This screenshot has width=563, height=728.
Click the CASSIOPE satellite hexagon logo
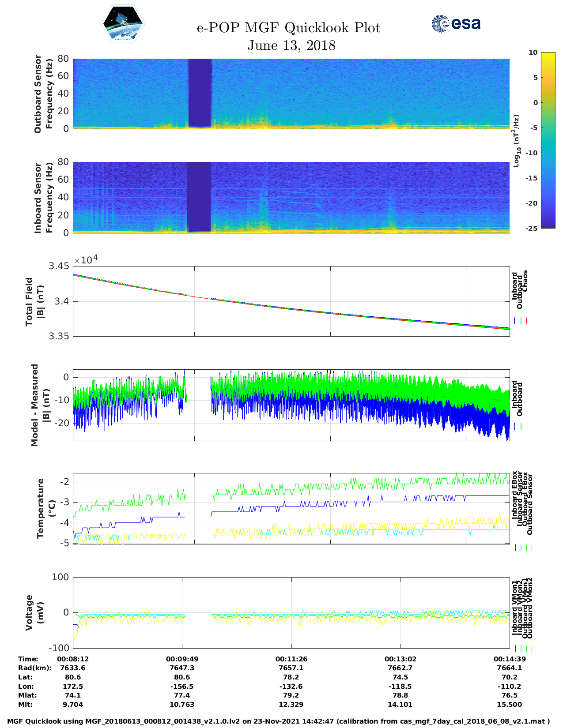tap(123, 24)
